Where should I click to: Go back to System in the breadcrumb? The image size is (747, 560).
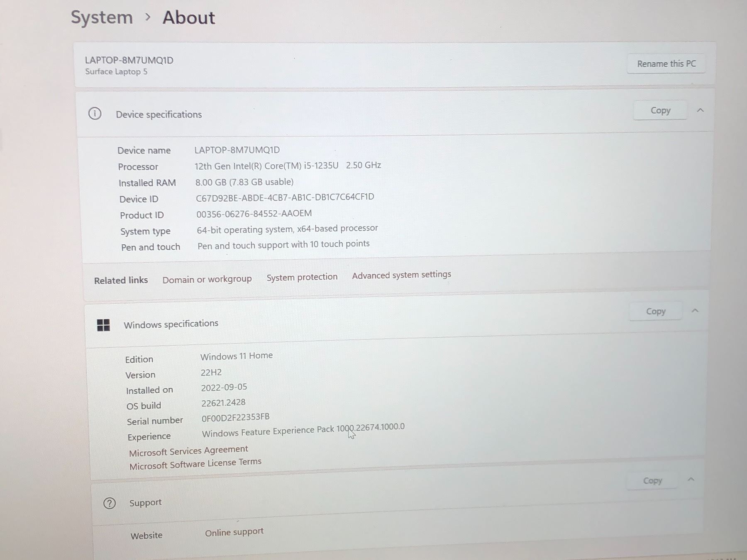[102, 17]
